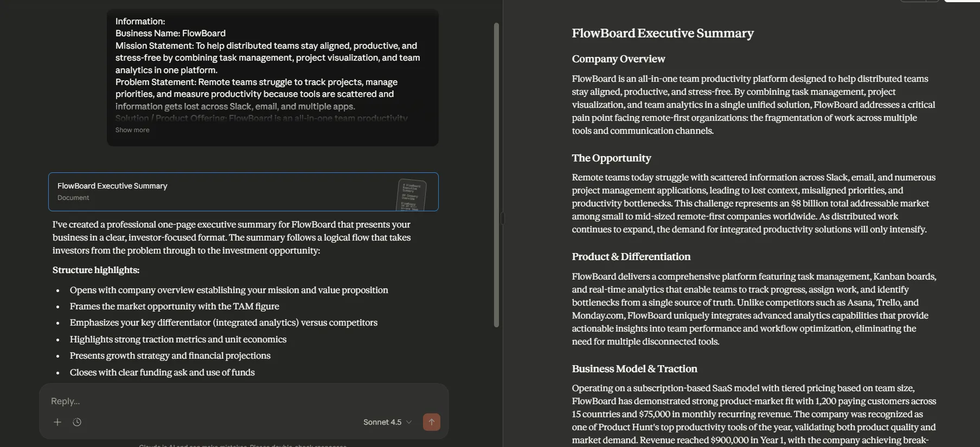Click the chat panel vertical scrollbar
Screen dimensions: 980x447
point(496,174)
